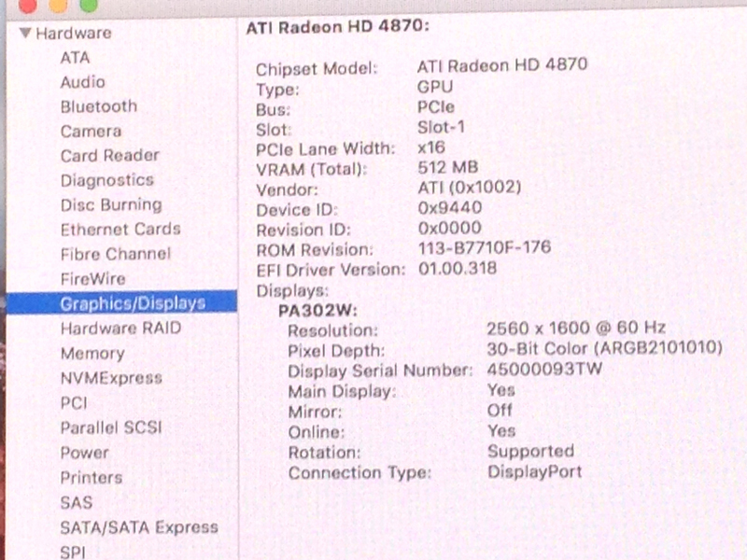Select SAS in the hardware list
The height and width of the screenshot is (560, 747).
coord(77,502)
